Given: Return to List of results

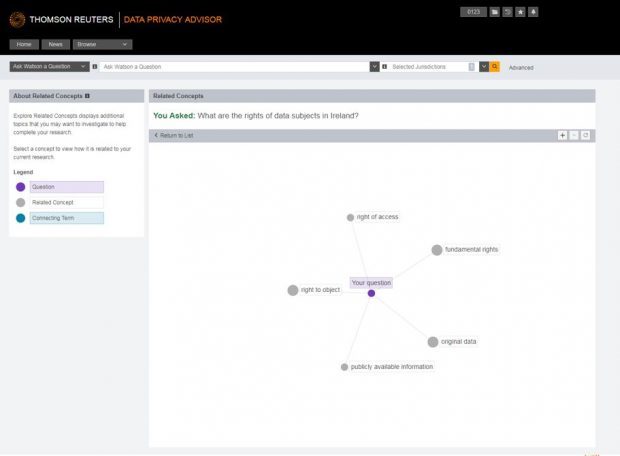Looking at the screenshot, I should [x=174, y=135].
